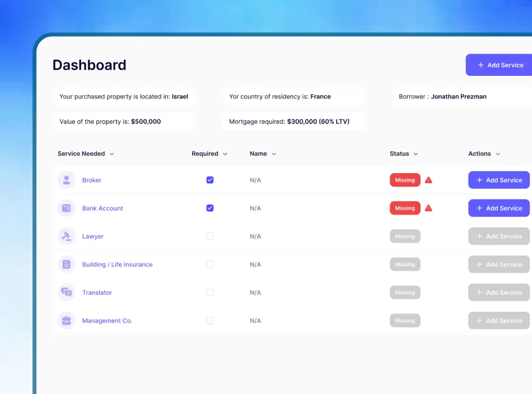532x394 pixels.
Task: Uncheck the Required checkbox for Bank Account
Action: click(x=210, y=208)
